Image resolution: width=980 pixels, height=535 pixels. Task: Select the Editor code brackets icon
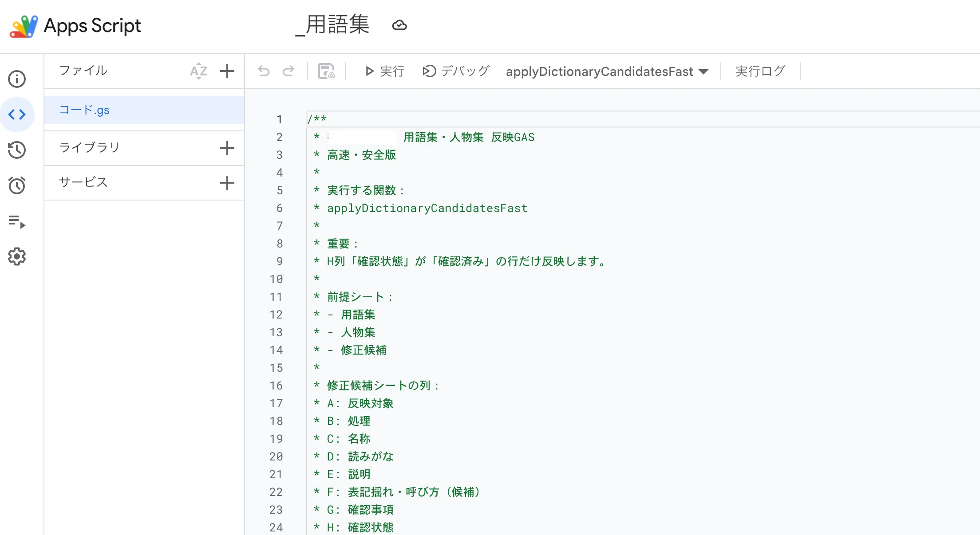click(x=17, y=114)
